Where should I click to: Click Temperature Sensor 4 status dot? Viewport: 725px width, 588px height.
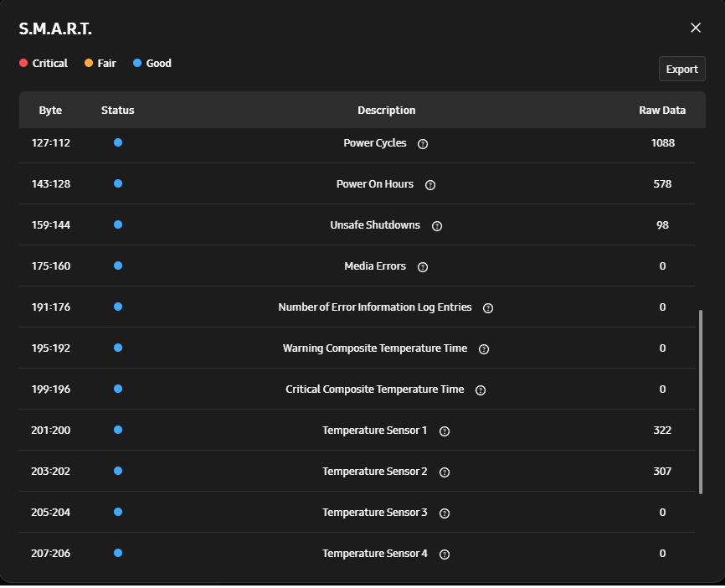pyautogui.click(x=118, y=553)
